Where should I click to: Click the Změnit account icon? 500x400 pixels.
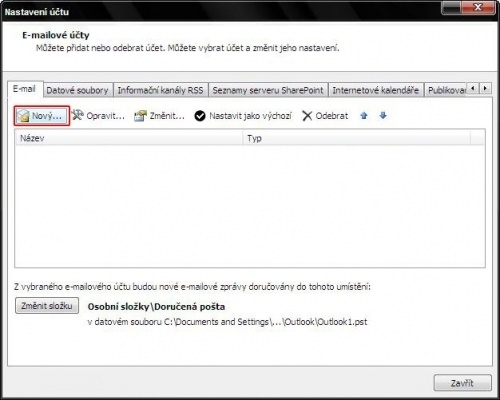click(x=140, y=116)
